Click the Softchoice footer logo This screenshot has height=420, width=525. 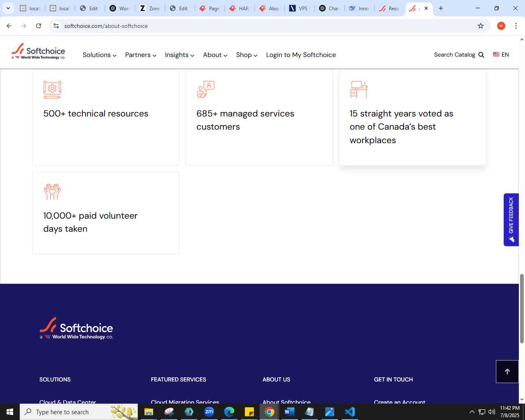click(x=76, y=328)
